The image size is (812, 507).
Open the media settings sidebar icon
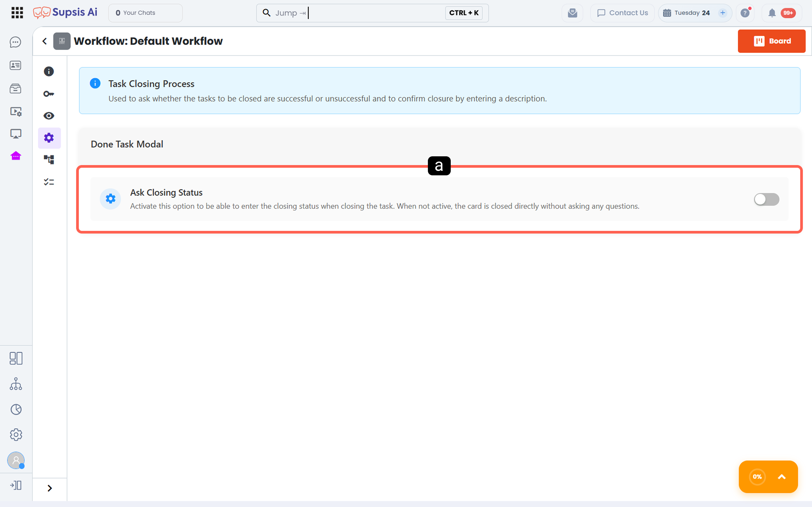click(16, 111)
